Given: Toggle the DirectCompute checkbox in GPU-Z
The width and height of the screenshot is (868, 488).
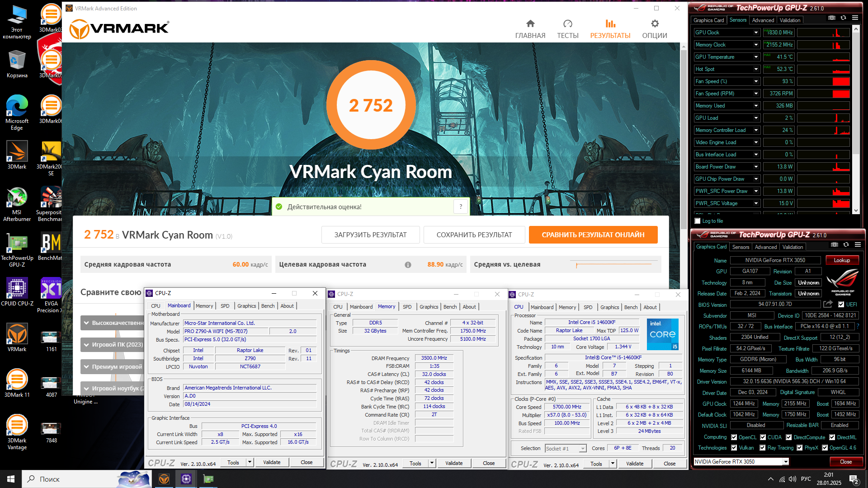Looking at the screenshot, I should pos(789,437).
